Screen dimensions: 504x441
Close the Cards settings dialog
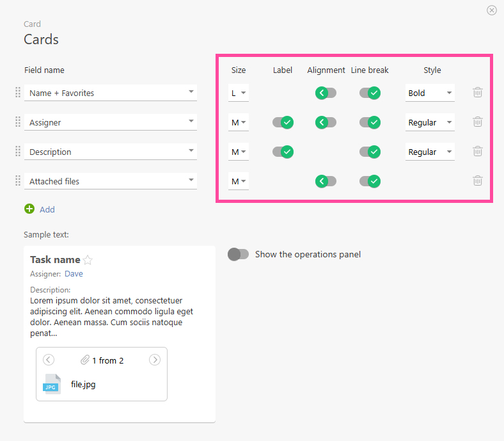(491, 10)
